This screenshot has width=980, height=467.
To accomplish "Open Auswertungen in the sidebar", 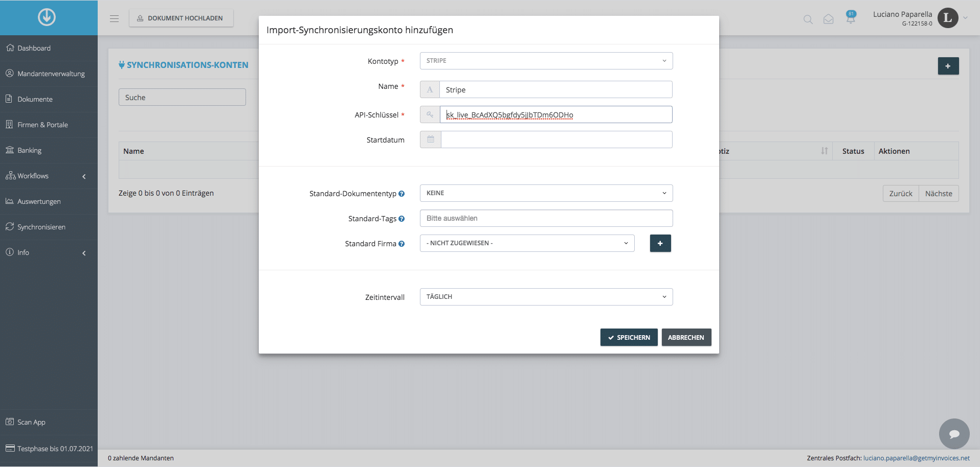I will pyautogui.click(x=49, y=201).
